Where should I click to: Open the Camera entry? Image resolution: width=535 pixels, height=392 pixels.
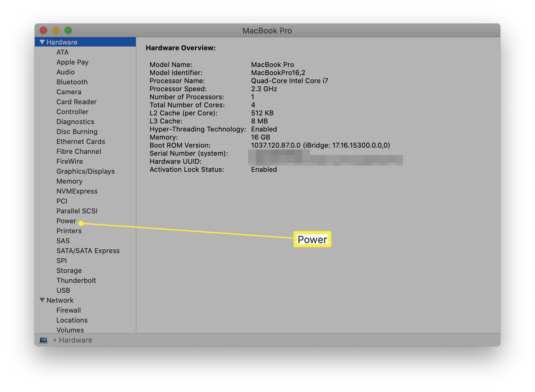69,92
